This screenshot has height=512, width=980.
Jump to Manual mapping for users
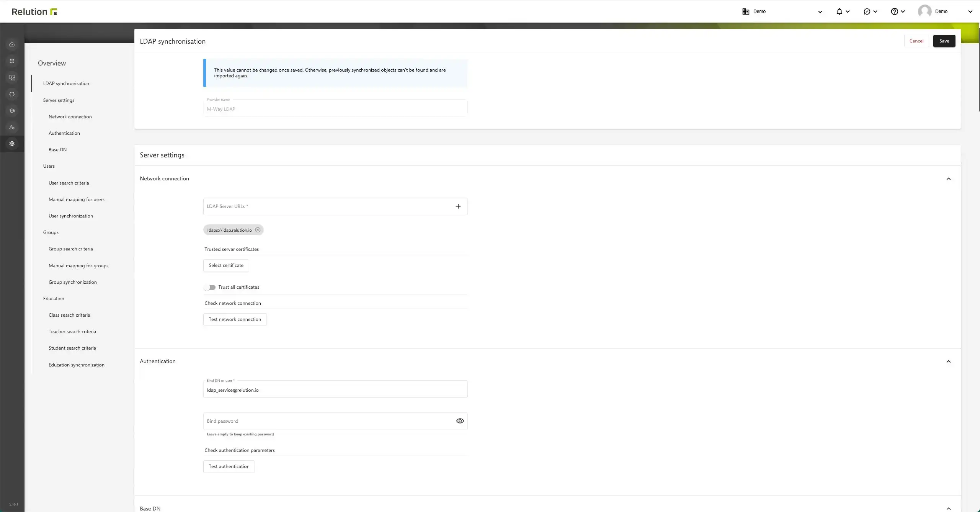(x=76, y=200)
